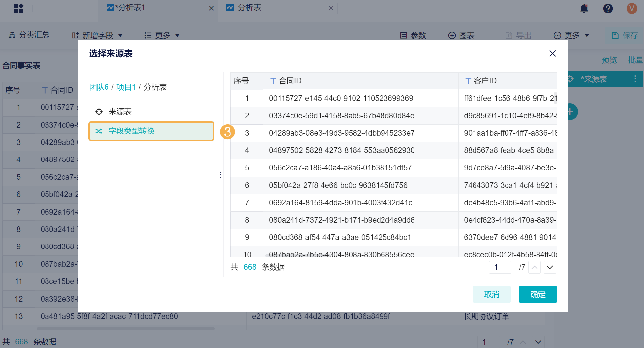Image resolution: width=644 pixels, height=348 pixels.
Task: Add a step with the plus button
Action: [x=572, y=112]
